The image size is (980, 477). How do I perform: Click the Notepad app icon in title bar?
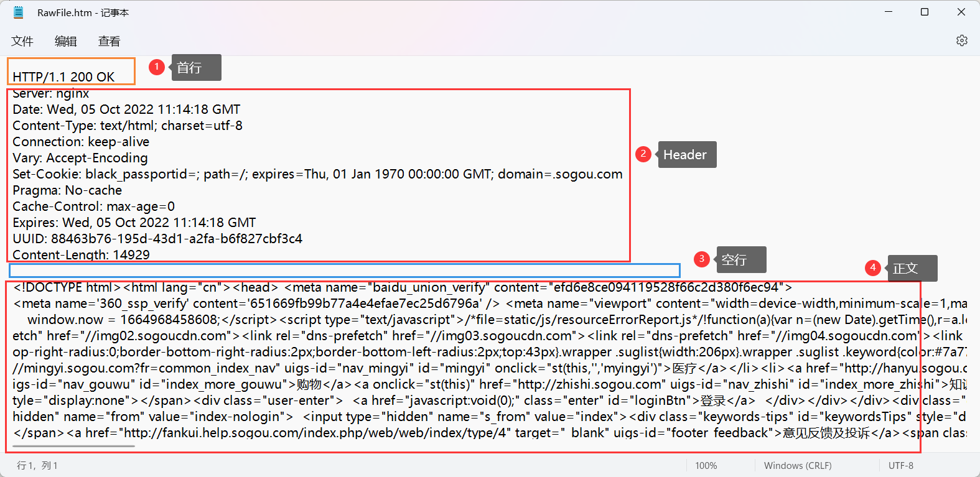click(19, 12)
